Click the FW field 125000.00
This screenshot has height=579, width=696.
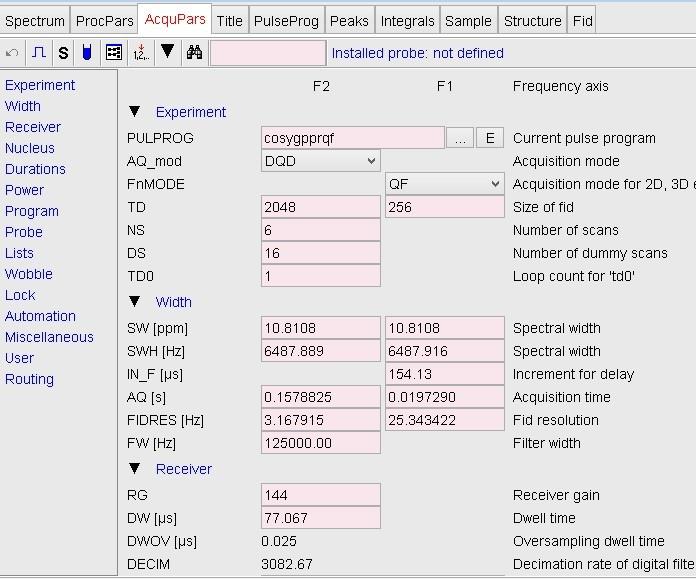tap(320, 444)
